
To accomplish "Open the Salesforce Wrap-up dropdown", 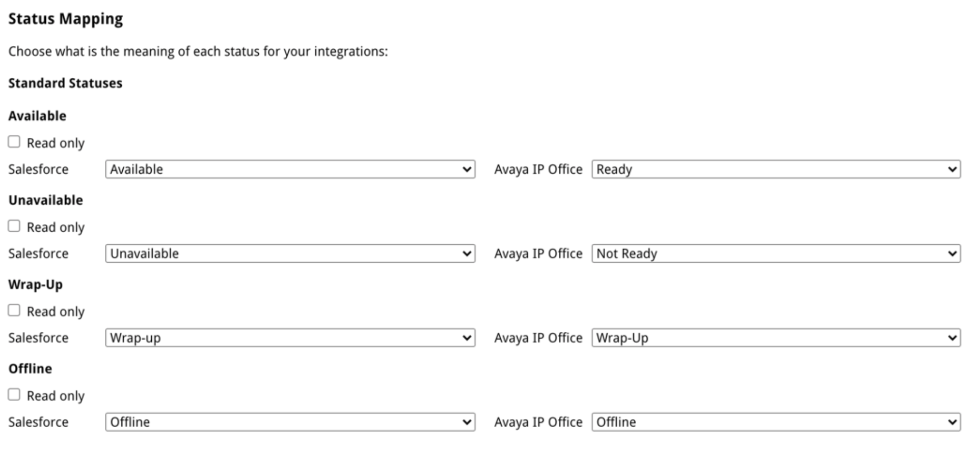I will pos(290,338).
